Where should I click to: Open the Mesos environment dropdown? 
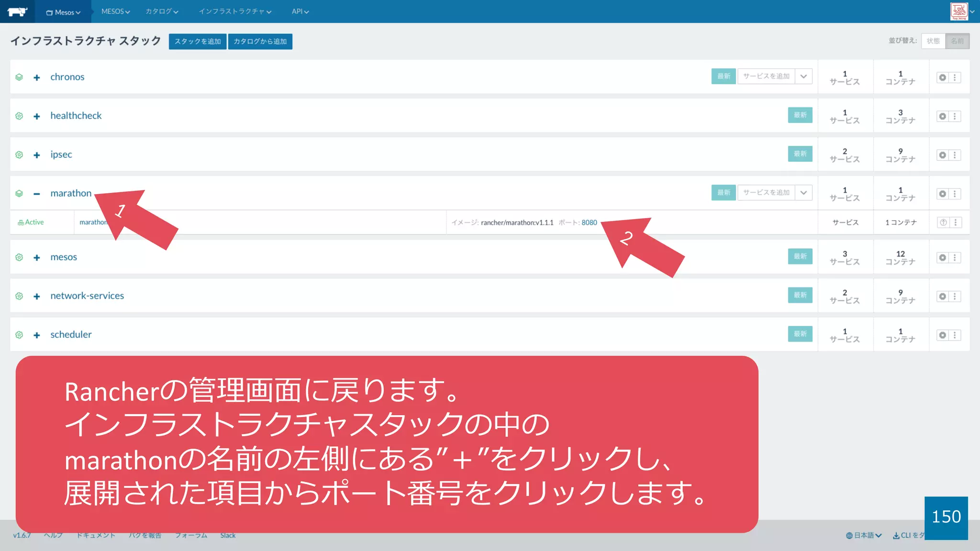click(x=63, y=12)
